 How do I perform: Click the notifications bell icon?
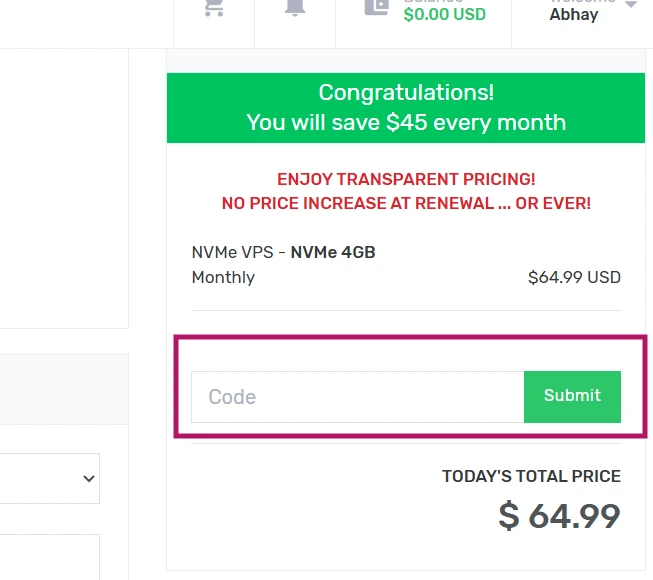294,8
